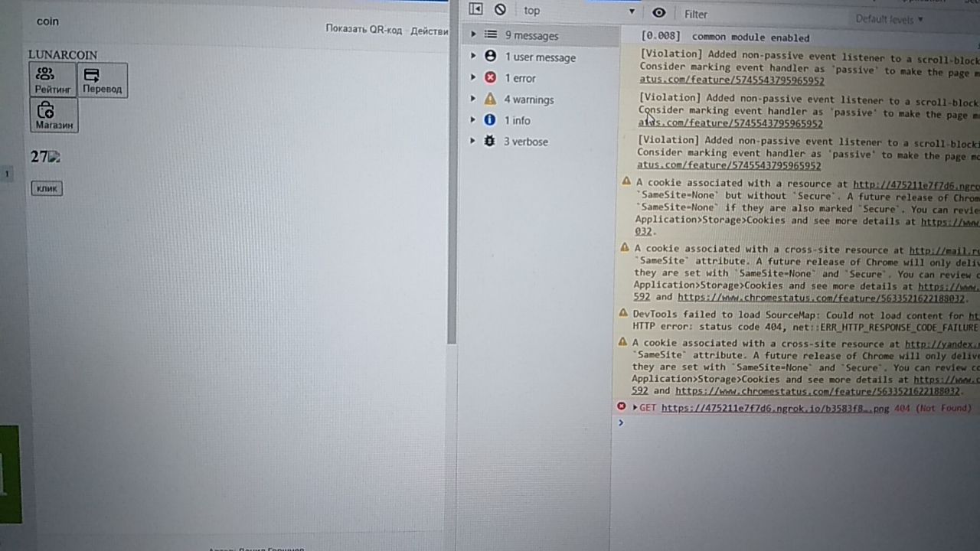Open the Действия menu
Screen dimensions: 980x551
(430, 31)
